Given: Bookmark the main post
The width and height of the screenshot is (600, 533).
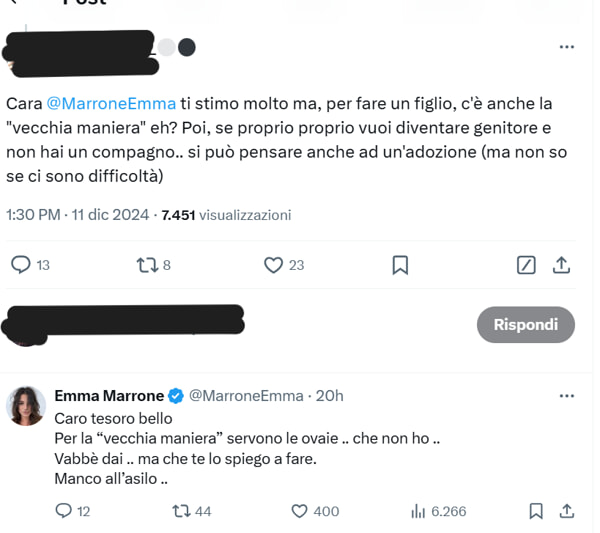Looking at the screenshot, I should pyautogui.click(x=399, y=265).
